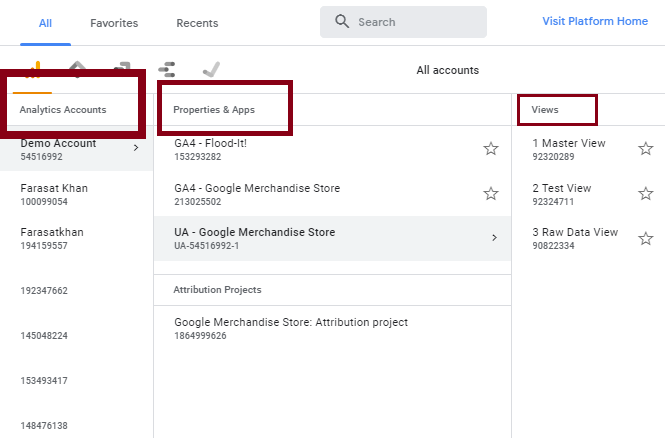Switch to the All tab
Screen dimensions: 671x447
[x=45, y=23]
